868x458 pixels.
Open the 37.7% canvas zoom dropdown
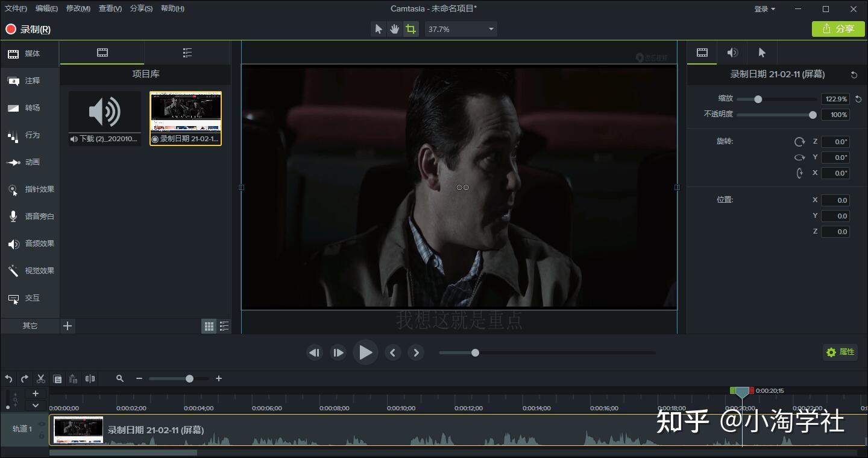(461, 29)
